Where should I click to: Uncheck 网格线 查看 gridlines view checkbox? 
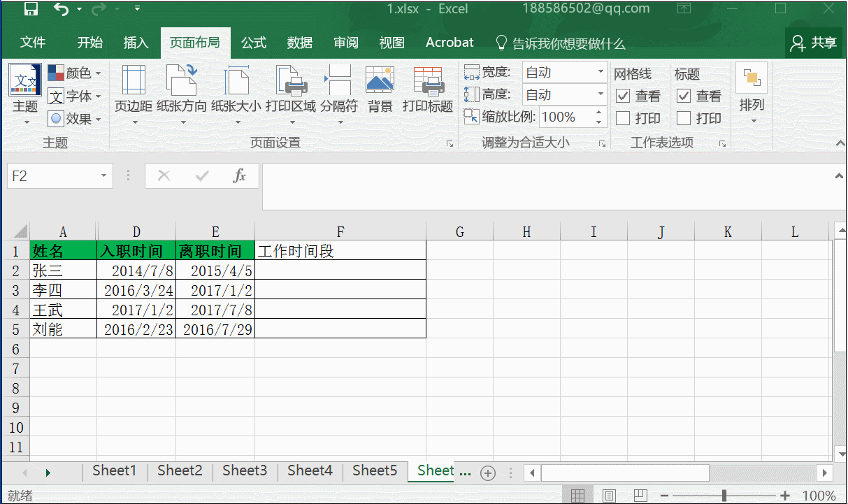point(623,96)
